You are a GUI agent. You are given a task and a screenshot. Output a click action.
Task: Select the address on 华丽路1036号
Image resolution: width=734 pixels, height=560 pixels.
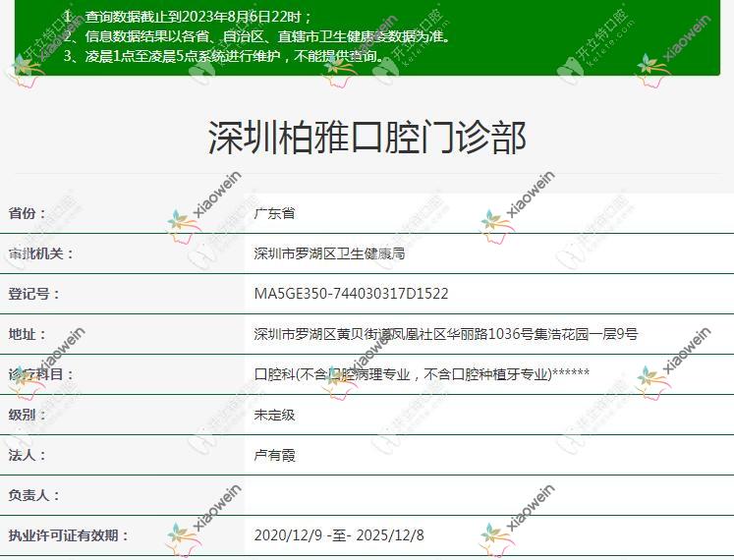tap(445, 334)
